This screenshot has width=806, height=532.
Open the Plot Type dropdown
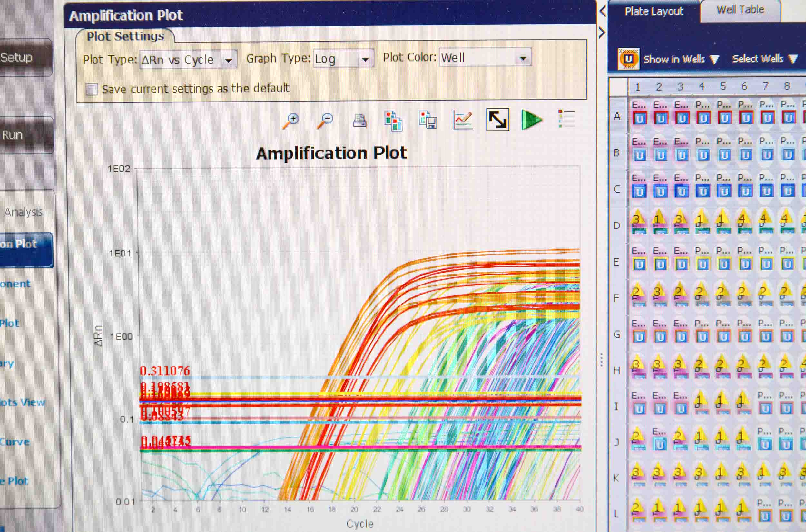click(x=228, y=60)
